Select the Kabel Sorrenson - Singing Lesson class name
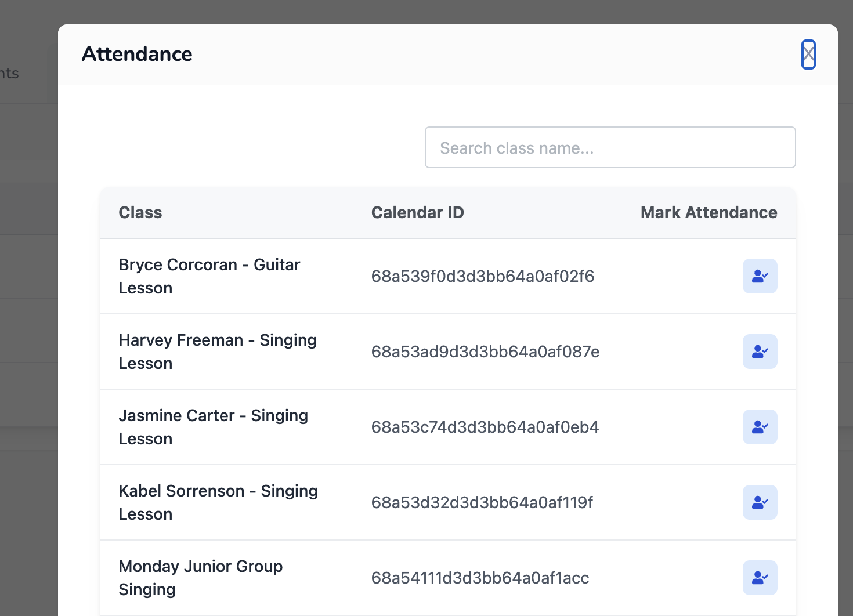 (x=218, y=502)
